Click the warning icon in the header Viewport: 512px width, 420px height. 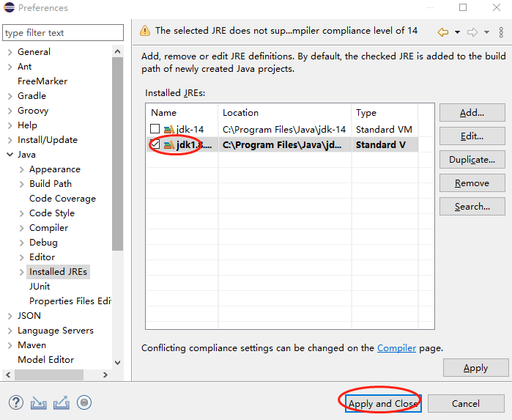coord(145,31)
